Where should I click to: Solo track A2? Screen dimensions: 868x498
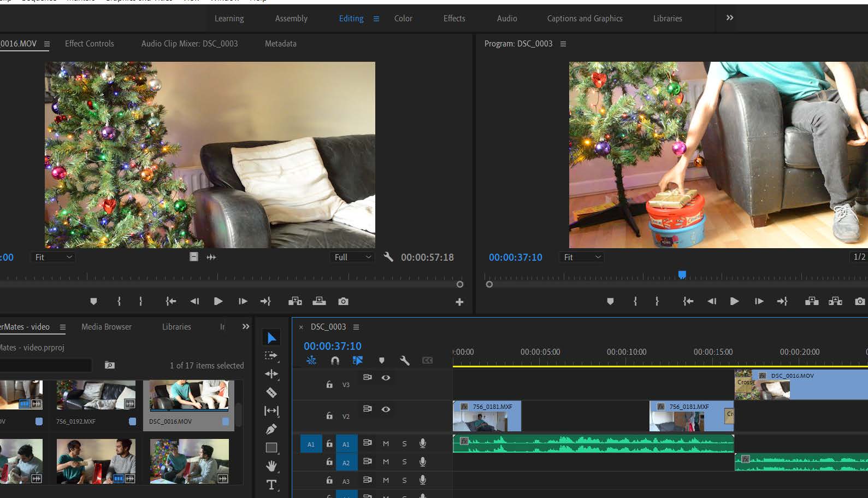coord(404,462)
